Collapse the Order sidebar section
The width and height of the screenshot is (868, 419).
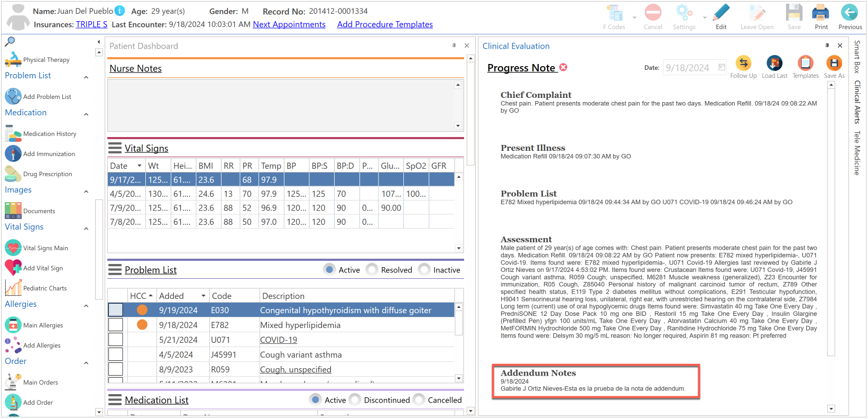click(x=86, y=363)
